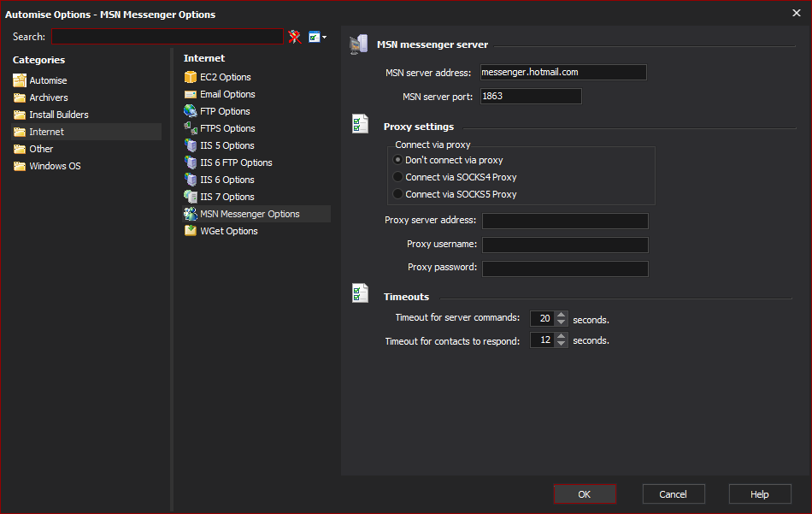The width and height of the screenshot is (812, 514).
Task: Open the Install Builders category
Action: (59, 115)
